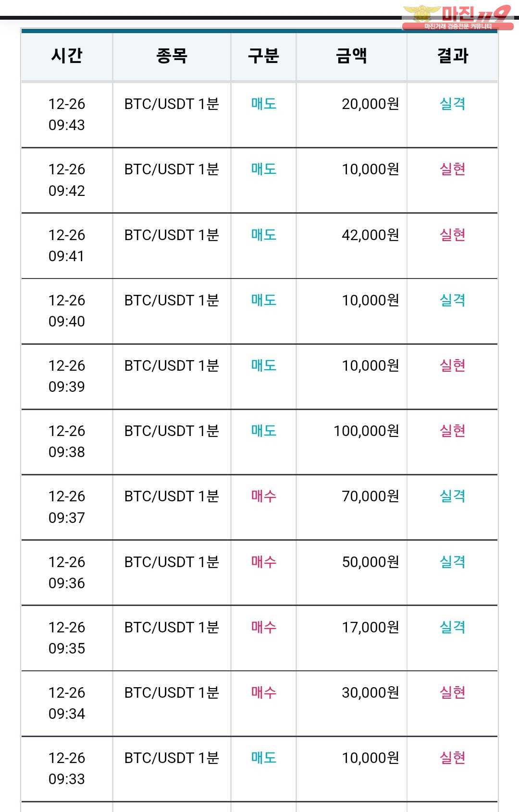Click BTC/USDT 1분 in 09:33 row

coord(172,758)
